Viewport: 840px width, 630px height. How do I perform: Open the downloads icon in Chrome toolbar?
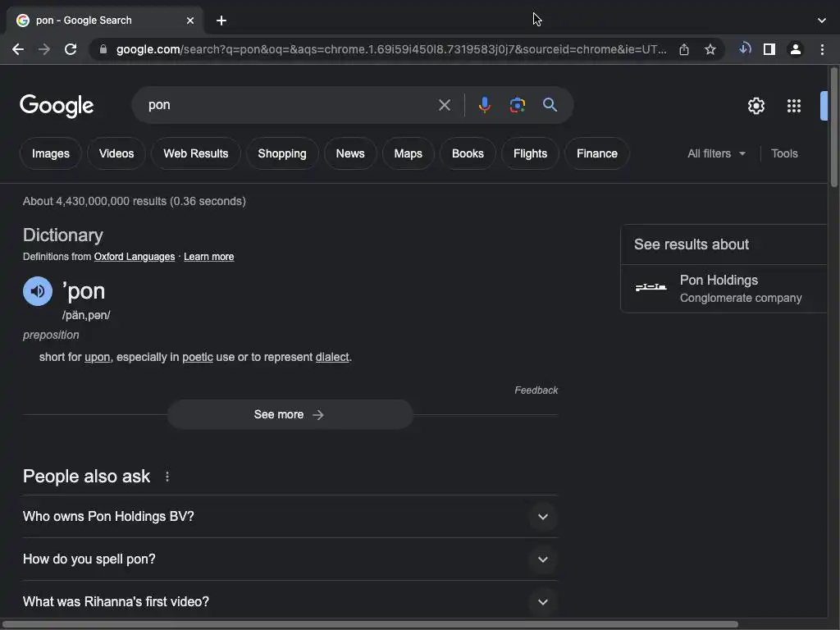pyautogui.click(x=745, y=48)
